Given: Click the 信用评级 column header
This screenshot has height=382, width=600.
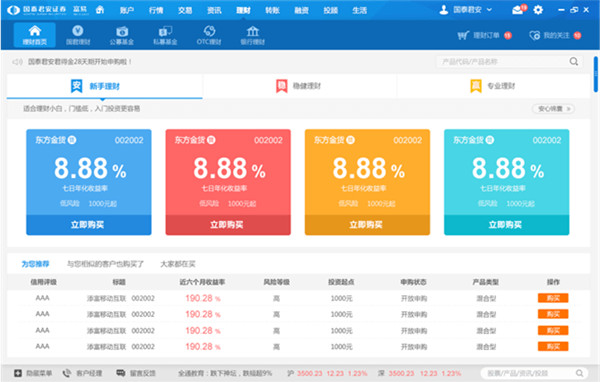Looking at the screenshot, I should [43, 282].
